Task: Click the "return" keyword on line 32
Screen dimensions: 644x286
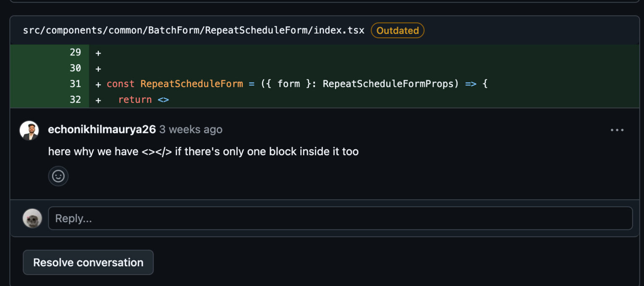Action: [135, 100]
